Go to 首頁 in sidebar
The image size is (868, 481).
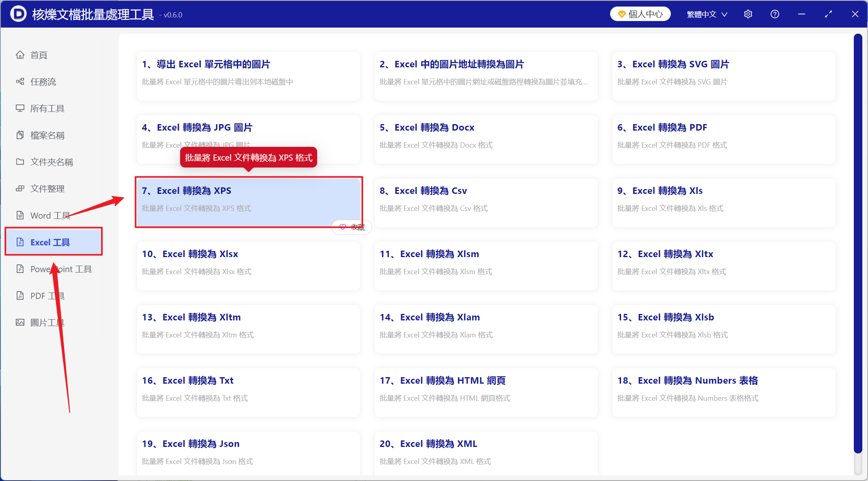(x=39, y=55)
